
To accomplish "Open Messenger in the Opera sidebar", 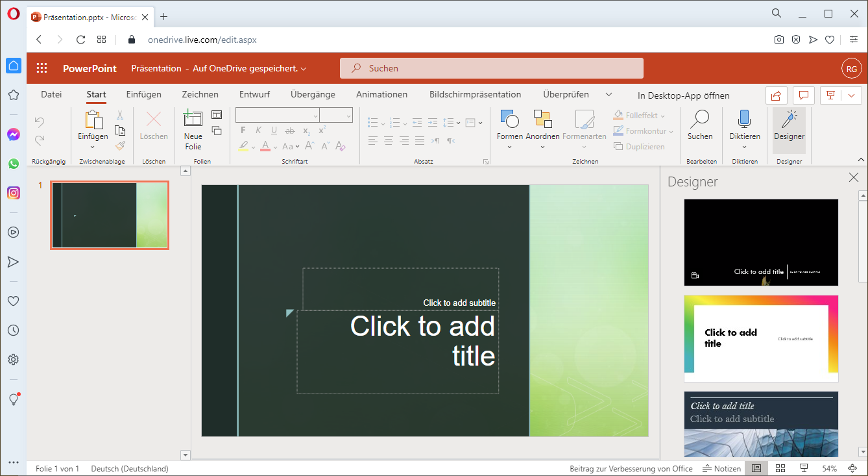I will pyautogui.click(x=14, y=134).
